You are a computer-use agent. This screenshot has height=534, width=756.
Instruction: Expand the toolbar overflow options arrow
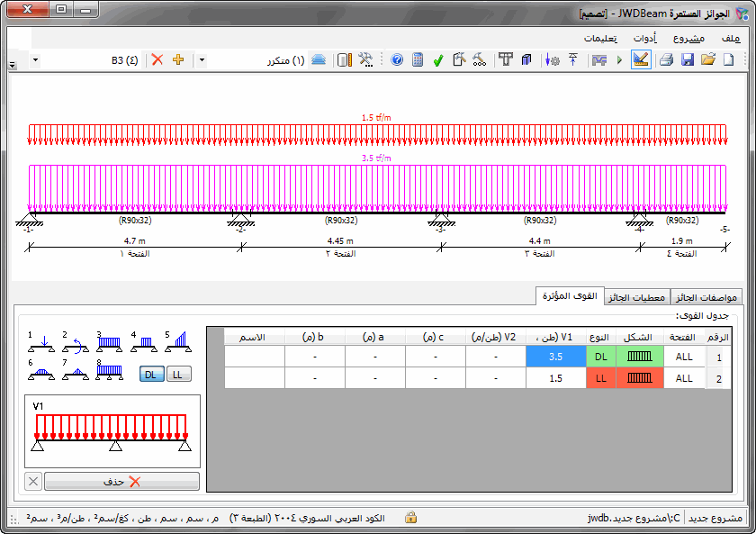point(12,66)
